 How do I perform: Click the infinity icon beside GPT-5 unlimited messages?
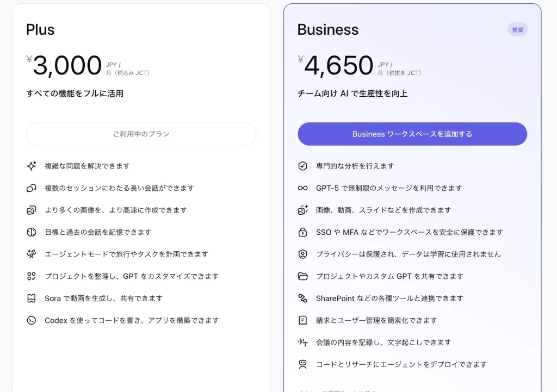[x=303, y=188]
